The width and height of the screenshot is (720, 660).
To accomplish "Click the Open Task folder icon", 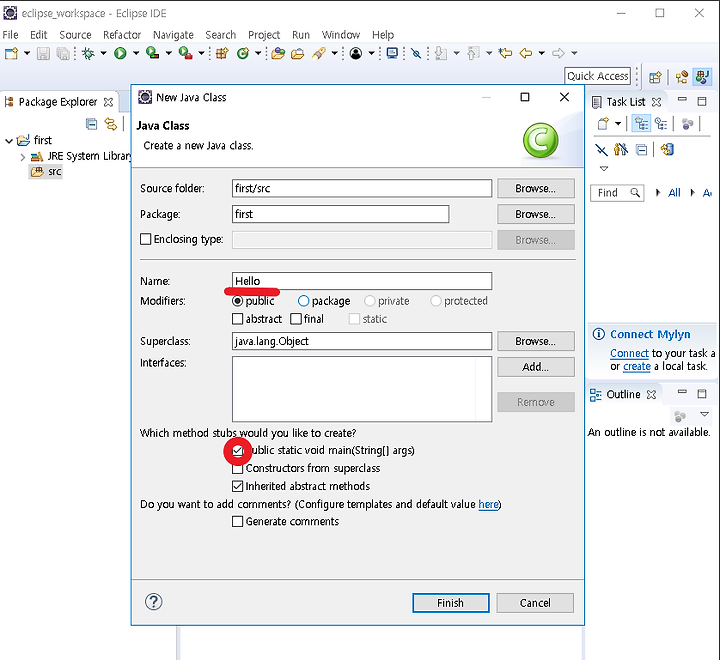I will (298, 53).
